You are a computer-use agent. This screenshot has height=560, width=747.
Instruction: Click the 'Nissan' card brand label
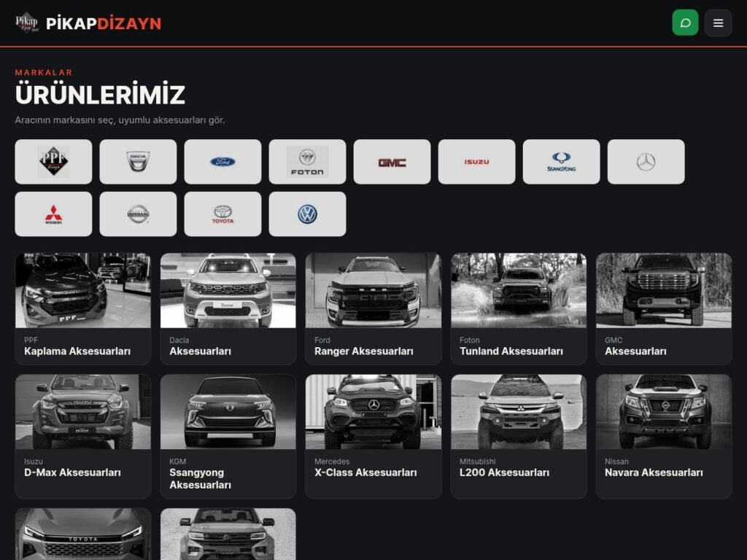(x=616, y=462)
